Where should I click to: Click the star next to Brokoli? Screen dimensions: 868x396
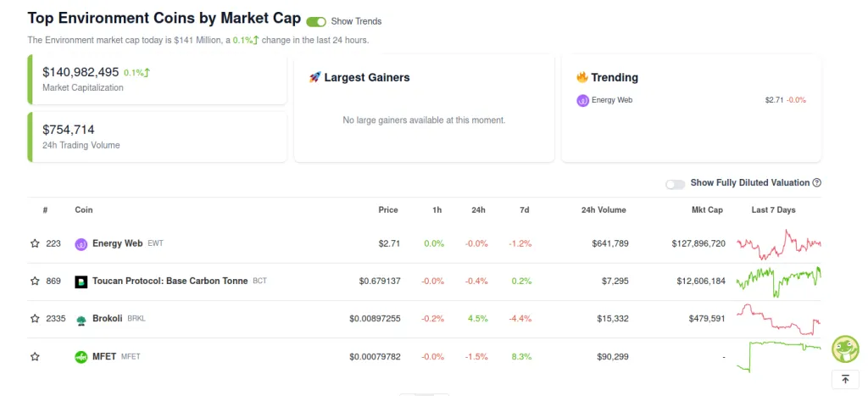[35, 319]
